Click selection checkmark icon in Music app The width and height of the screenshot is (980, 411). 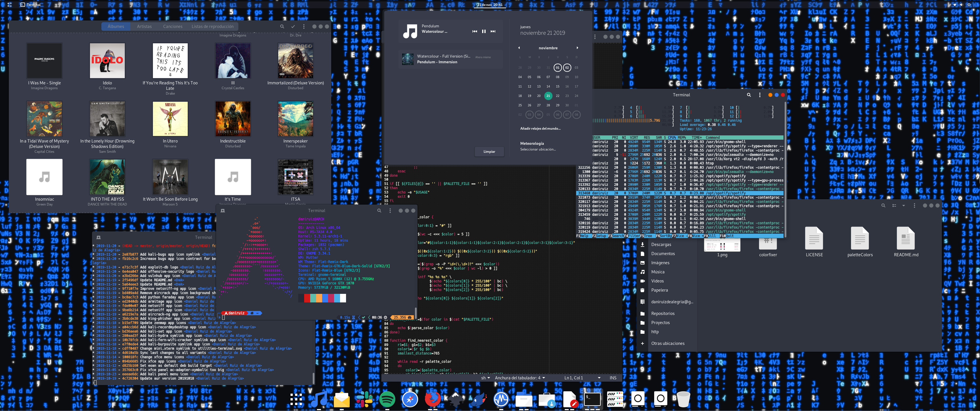click(293, 27)
